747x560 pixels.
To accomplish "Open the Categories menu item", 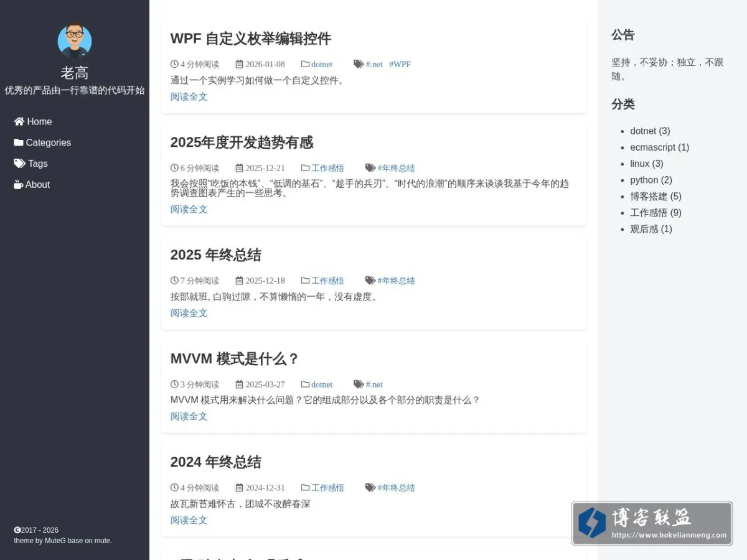I will pyautogui.click(x=42, y=142).
